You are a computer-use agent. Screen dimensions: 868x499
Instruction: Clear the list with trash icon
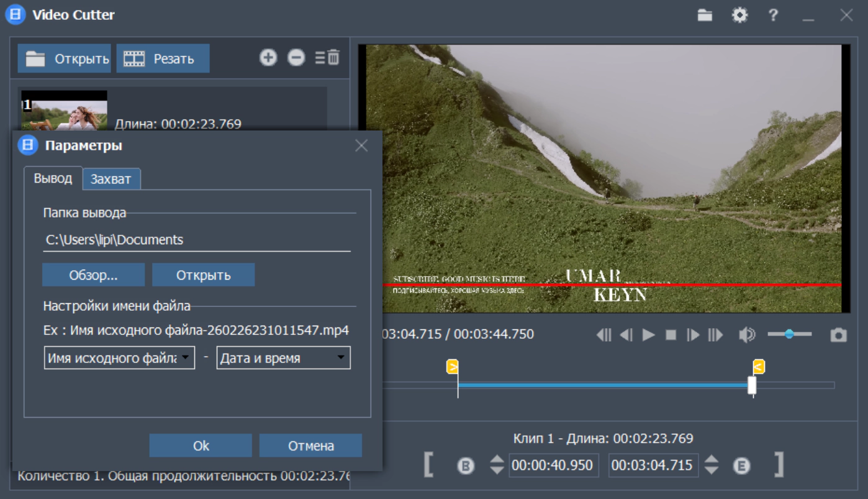[328, 58]
